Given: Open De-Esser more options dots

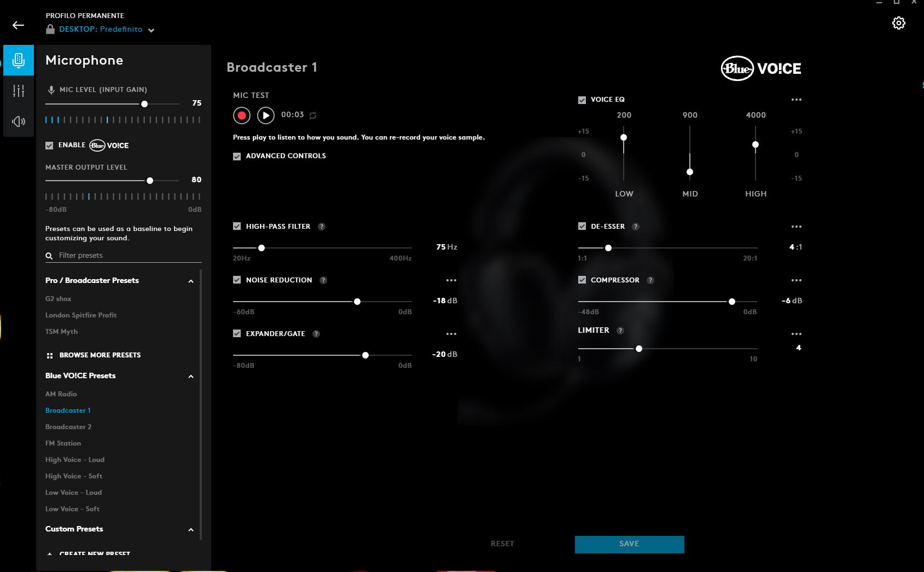Looking at the screenshot, I should pyautogui.click(x=797, y=227).
